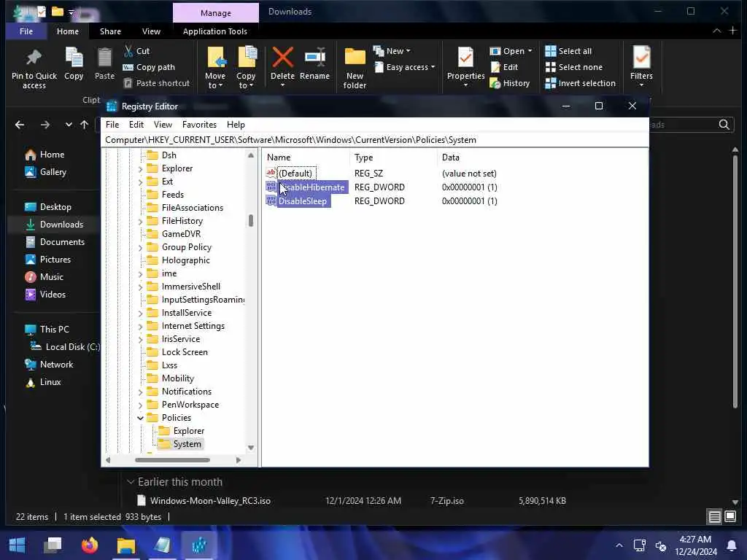Click the registry tree vertical scrollbar thumb

click(x=251, y=220)
